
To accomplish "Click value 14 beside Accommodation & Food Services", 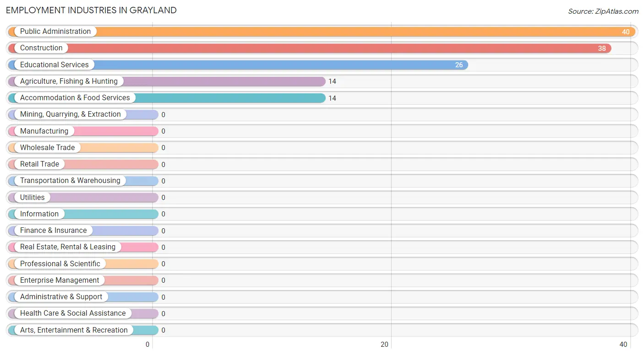I will 332,98.
